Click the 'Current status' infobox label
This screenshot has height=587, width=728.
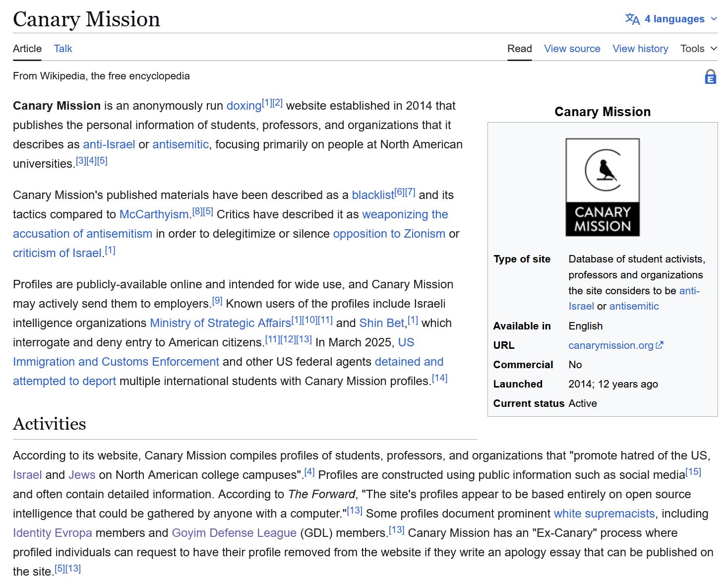tap(529, 403)
